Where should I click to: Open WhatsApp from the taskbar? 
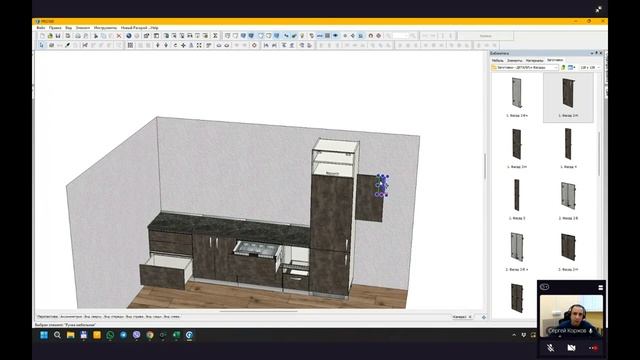[110, 335]
